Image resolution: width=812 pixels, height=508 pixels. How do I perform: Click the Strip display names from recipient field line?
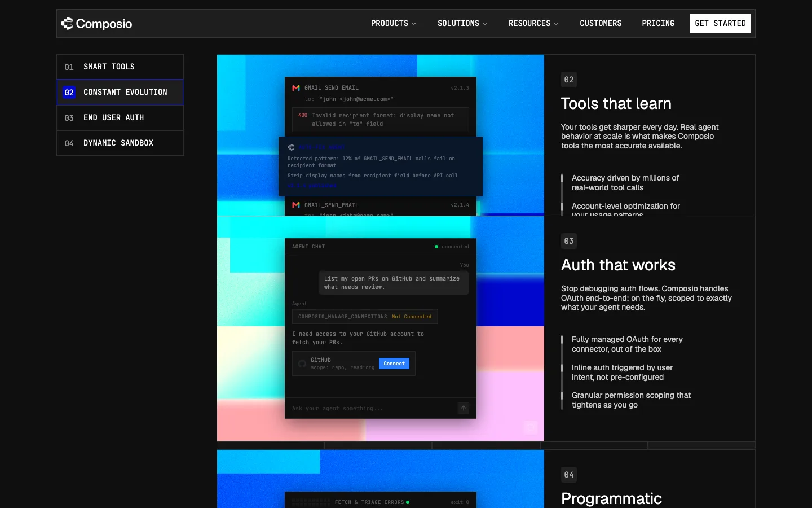373,176
